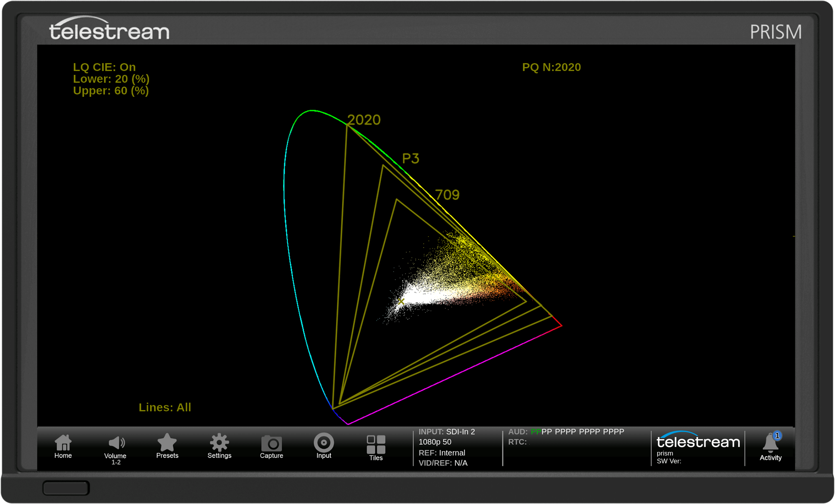
Task: Click the power button on bezel
Action: tap(66, 488)
